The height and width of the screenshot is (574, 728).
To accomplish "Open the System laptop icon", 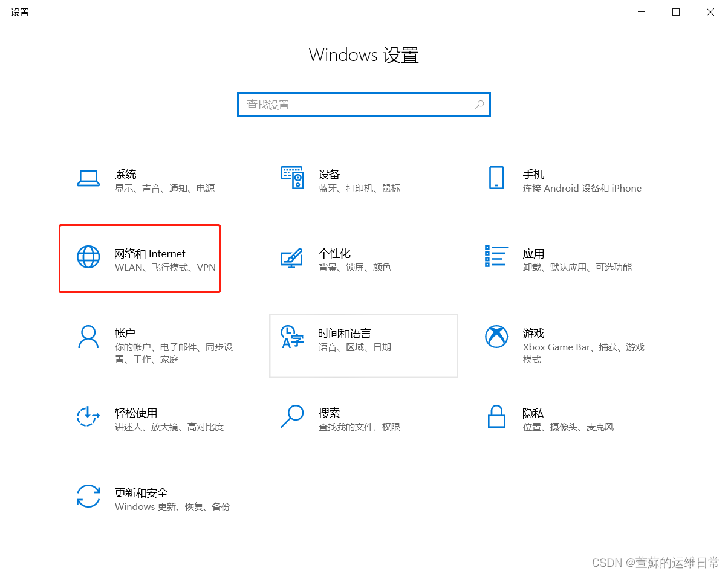I will point(88,178).
